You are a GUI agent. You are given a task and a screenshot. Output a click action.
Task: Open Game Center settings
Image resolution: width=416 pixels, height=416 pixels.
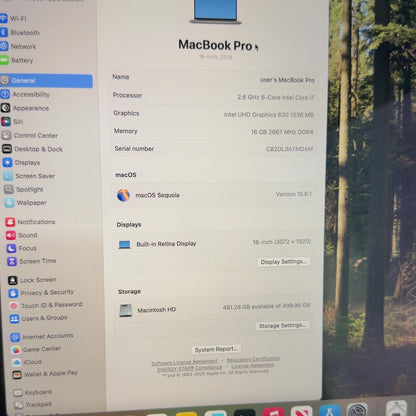pyautogui.click(x=36, y=349)
